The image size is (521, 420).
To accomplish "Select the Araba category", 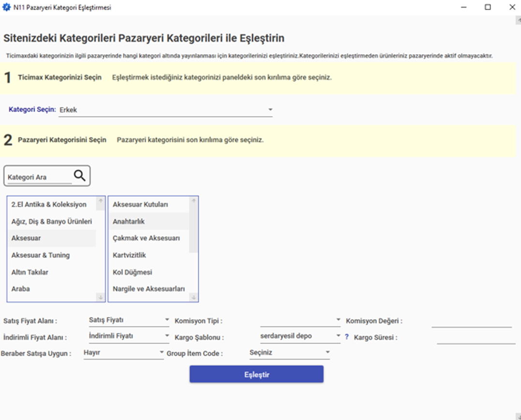I will 52,289.
